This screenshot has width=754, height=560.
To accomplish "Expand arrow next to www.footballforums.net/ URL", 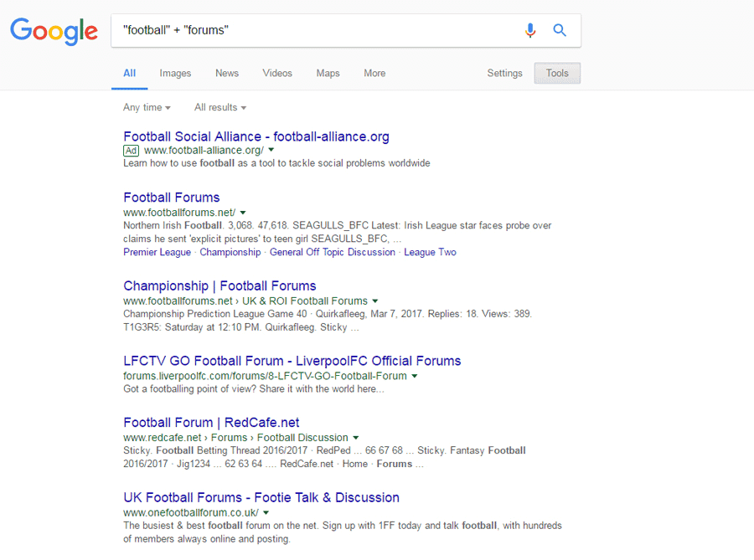I will pos(243,213).
